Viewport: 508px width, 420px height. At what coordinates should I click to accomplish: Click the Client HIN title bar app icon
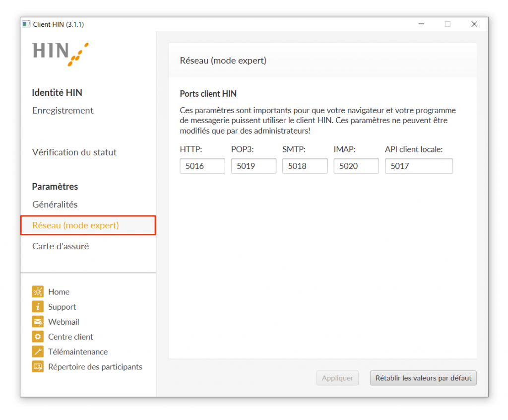pyautogui.click(x=26, y=24)
